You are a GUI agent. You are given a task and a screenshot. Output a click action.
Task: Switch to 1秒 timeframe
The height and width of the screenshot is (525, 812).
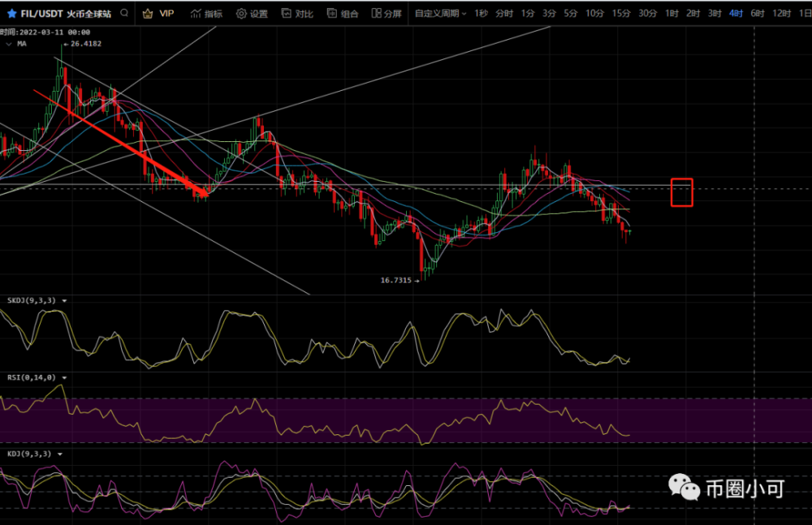(481, 14)
